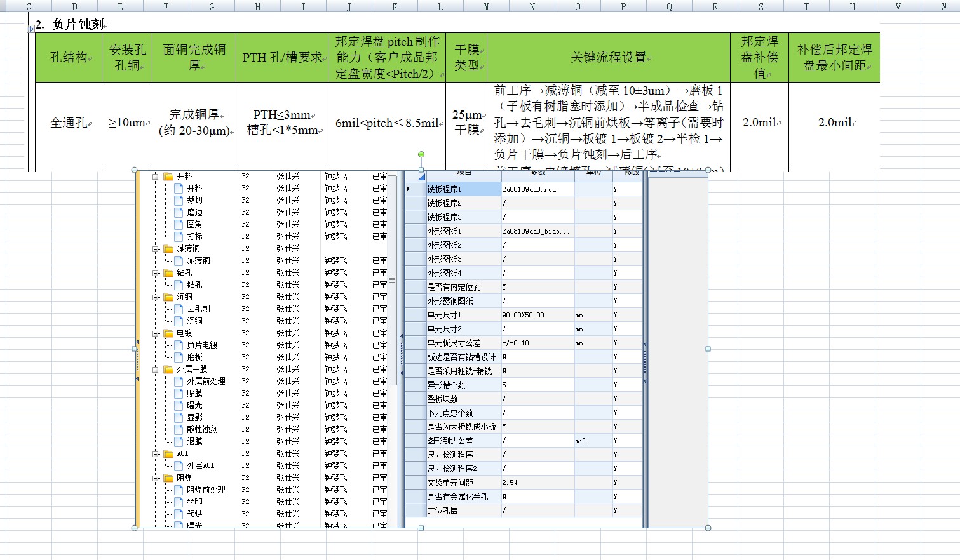Click the document icon beside 曝光
This screenshot has height=560, width=960.
coord(179,406)
